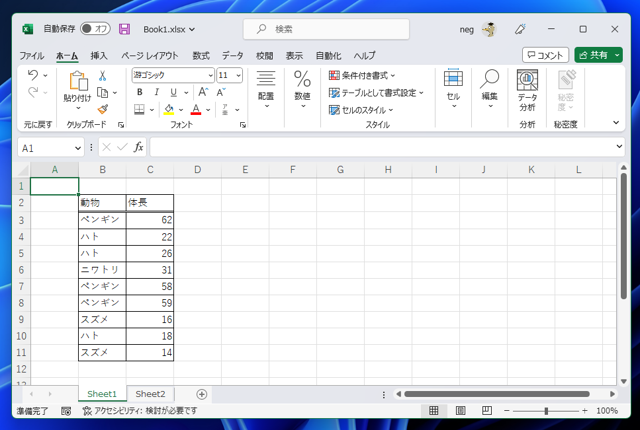The width and height of the screenshot is (640, 430).
Task: Open the データ ribbon tab
Action: [233, 55]
